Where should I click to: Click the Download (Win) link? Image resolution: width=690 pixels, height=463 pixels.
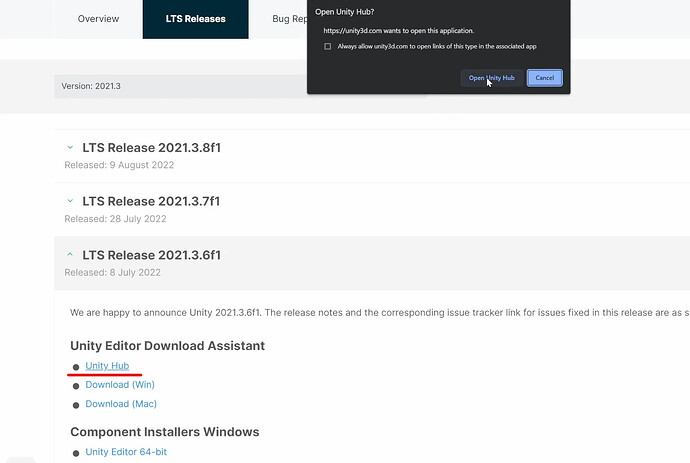pyautogui.click(x=120, y=385)
